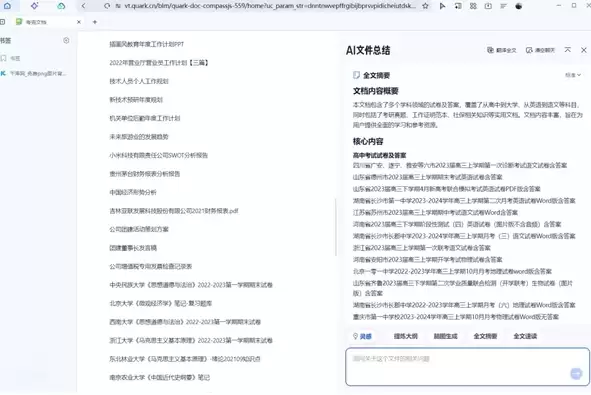Click the '核心内容' heading in the summary
The width and height of the screenshot is (591, 395).
tap(368, 141)
